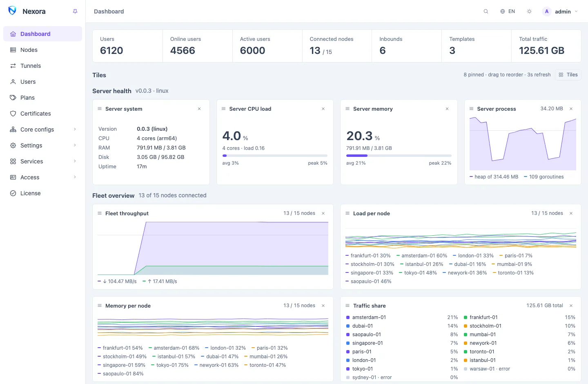Remove the Traffic share tile
Image resolution: width=588 pixels, height=384 pixels.
[x=571, y=306]
